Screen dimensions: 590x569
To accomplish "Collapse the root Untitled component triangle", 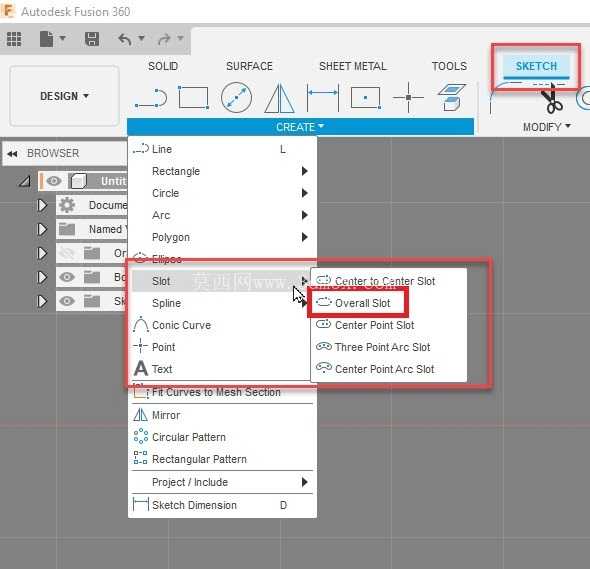I will point(25,181).
